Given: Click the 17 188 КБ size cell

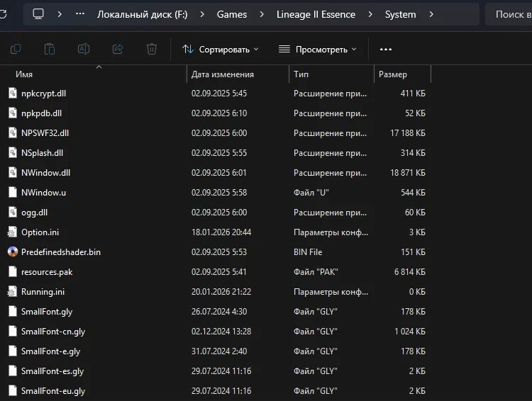Looking at the screenshot, I should click(x=408, y=133).
